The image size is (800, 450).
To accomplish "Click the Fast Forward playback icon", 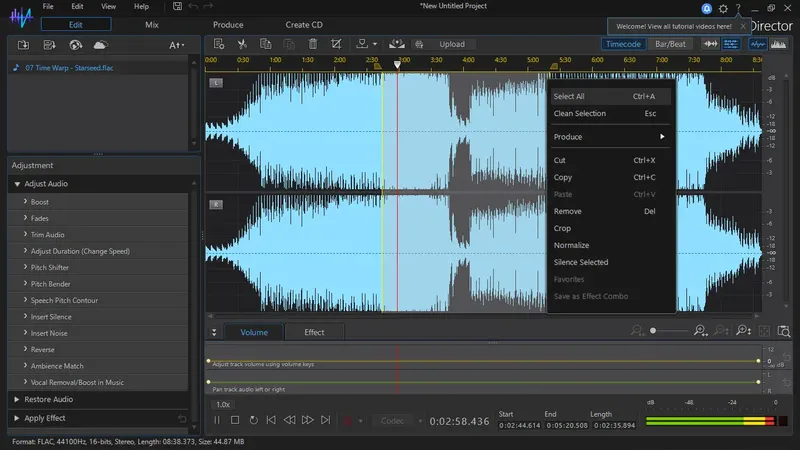I will coord(307,420).
